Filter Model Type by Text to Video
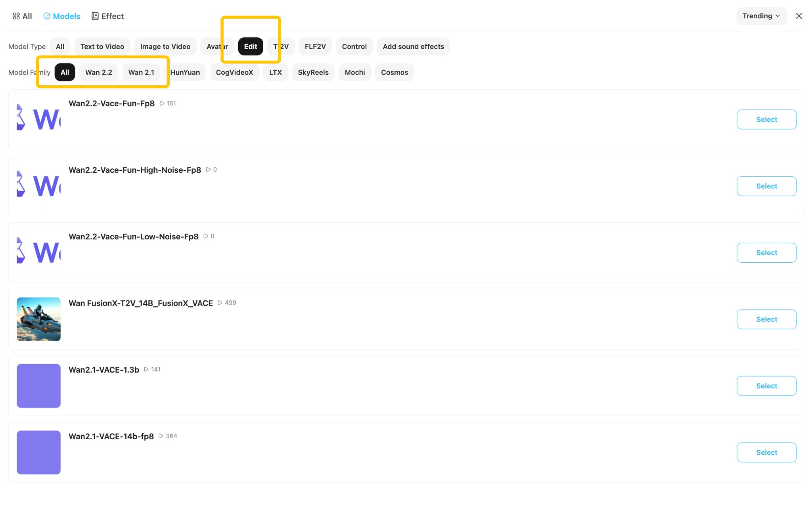Image resolution: width=812 pixels, height=523 pixels. coord(102,46)
